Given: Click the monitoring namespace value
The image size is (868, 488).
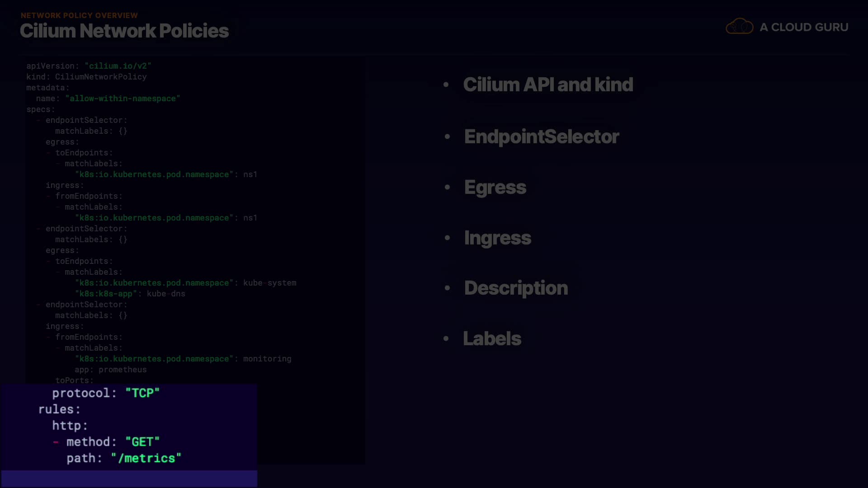Looking at the screenshot, I should point(267,359).
